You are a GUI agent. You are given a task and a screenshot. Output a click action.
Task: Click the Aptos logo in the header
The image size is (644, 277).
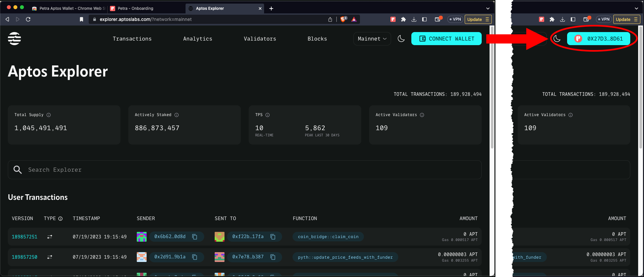(14, 39)
